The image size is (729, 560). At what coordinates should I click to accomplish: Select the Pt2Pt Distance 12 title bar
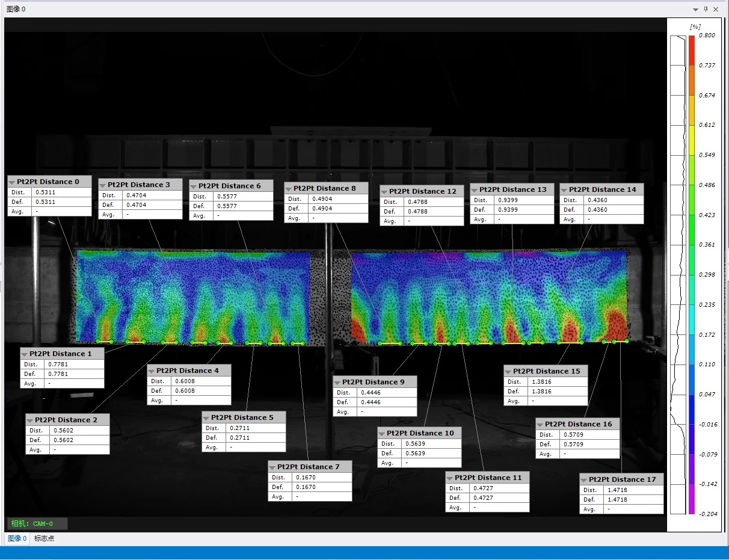click(422, 191)
